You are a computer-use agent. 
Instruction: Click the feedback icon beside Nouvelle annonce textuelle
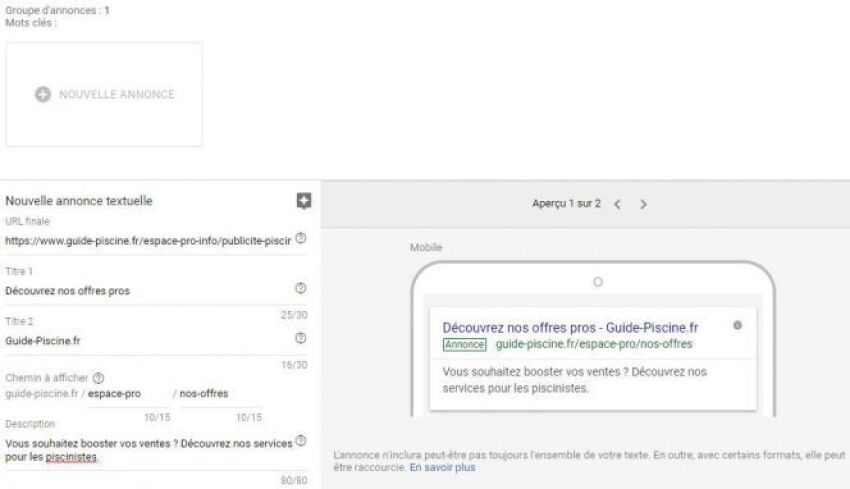[304, 201]
